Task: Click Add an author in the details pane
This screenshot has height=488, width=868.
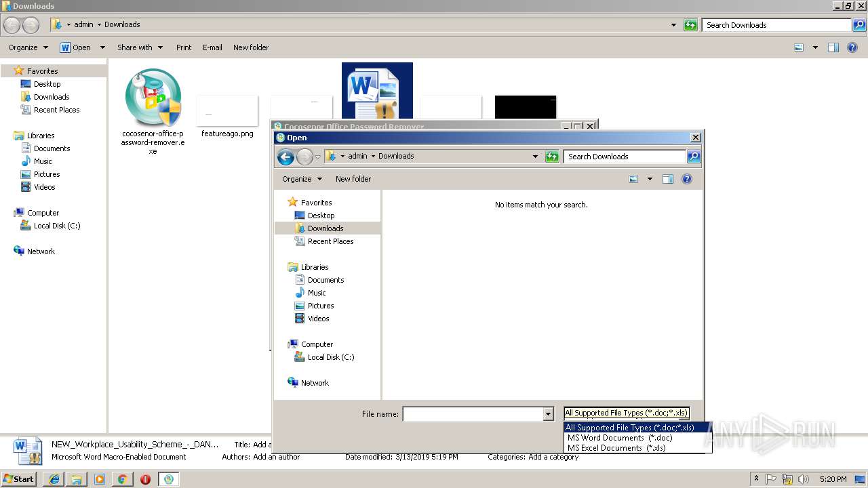Action: tap(277, 457)
